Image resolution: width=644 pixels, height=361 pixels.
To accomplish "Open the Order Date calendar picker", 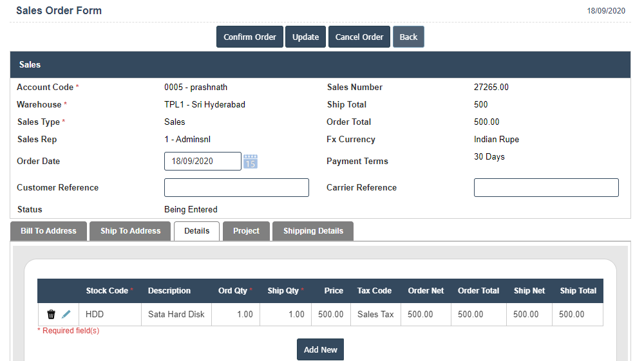I will 251,162.
